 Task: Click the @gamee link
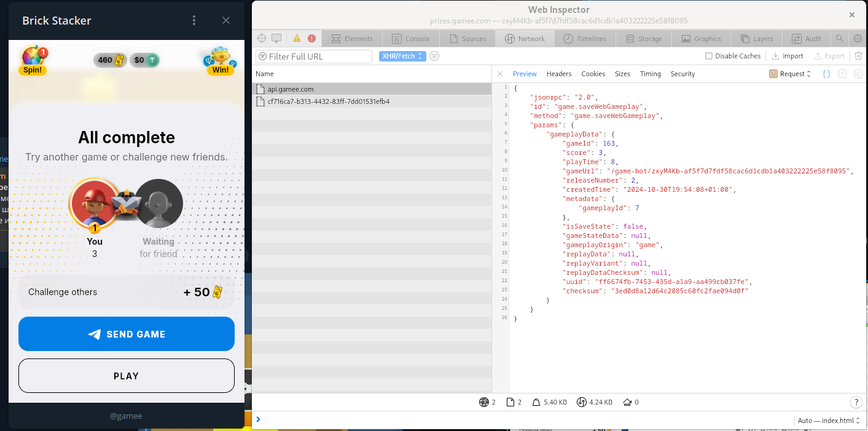pyautogui.click(x=126, y=416)
